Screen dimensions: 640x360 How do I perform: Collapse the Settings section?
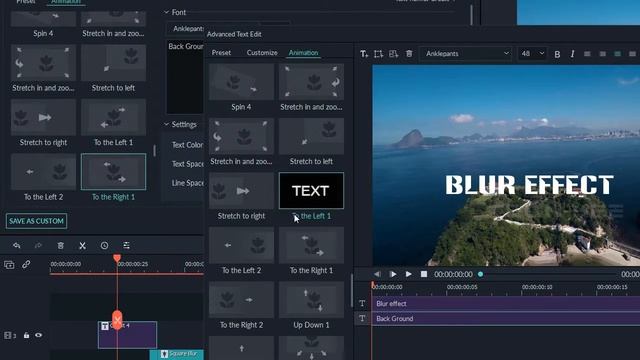[x=167, y=124]
